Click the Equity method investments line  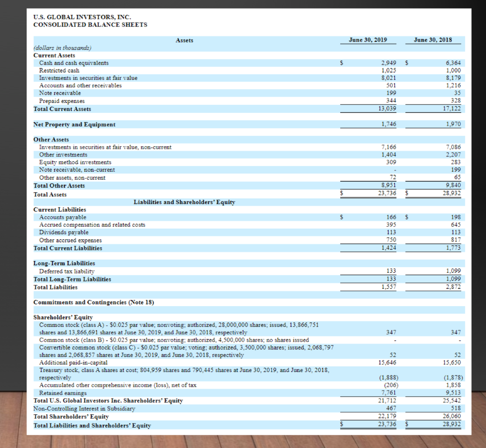tap(72, 162)
